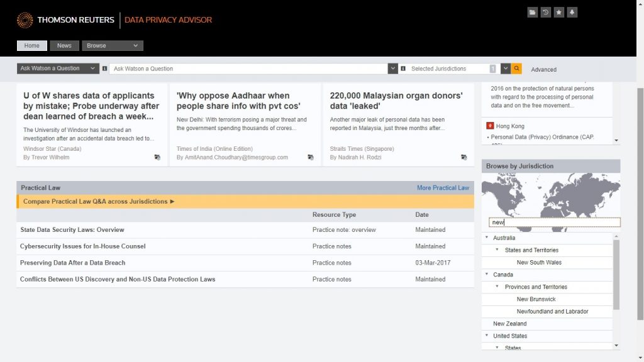Open Ask Watson a Question dropdown
The image size is (644, 362).
pos(58,69)
